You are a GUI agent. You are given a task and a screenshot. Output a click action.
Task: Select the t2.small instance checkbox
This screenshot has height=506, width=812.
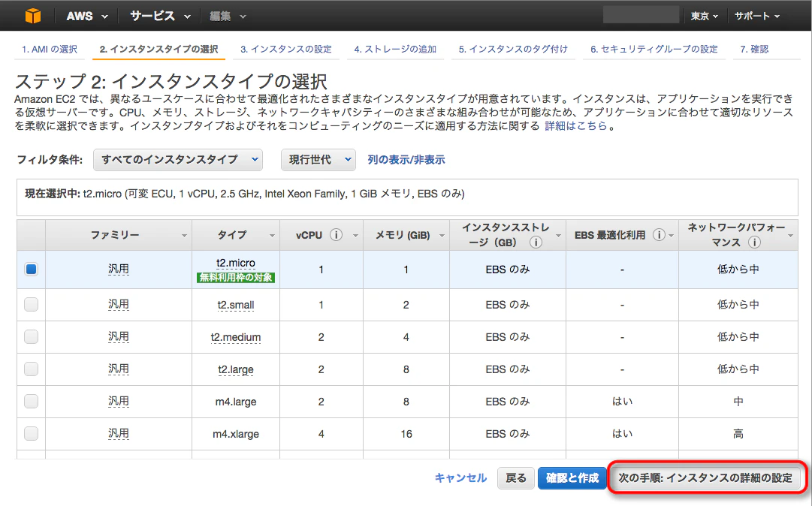point(31,304)
